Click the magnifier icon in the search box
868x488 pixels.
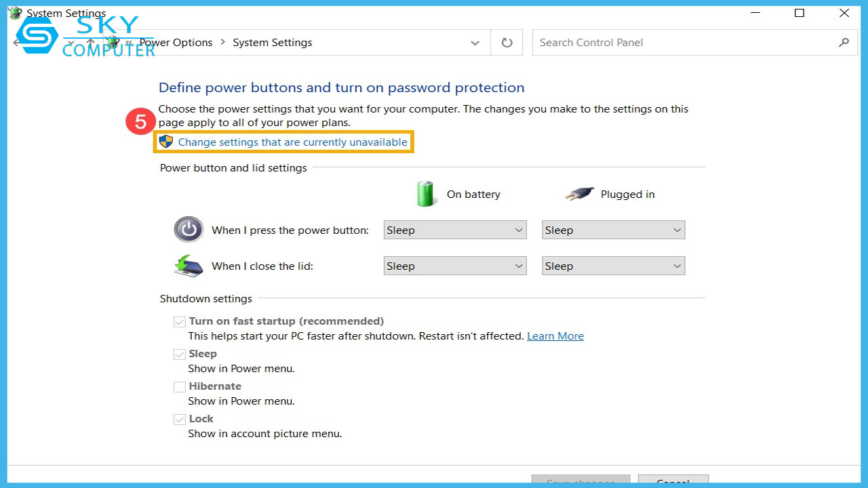point(844,43)
